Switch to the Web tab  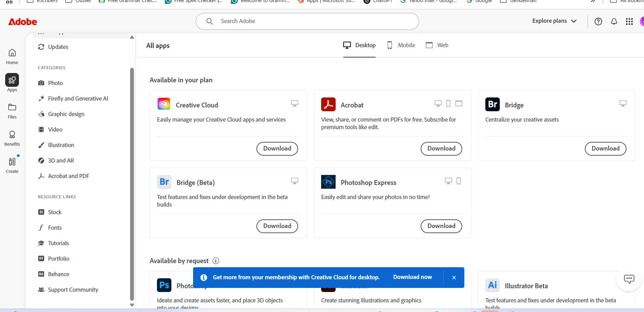(437, 45)
